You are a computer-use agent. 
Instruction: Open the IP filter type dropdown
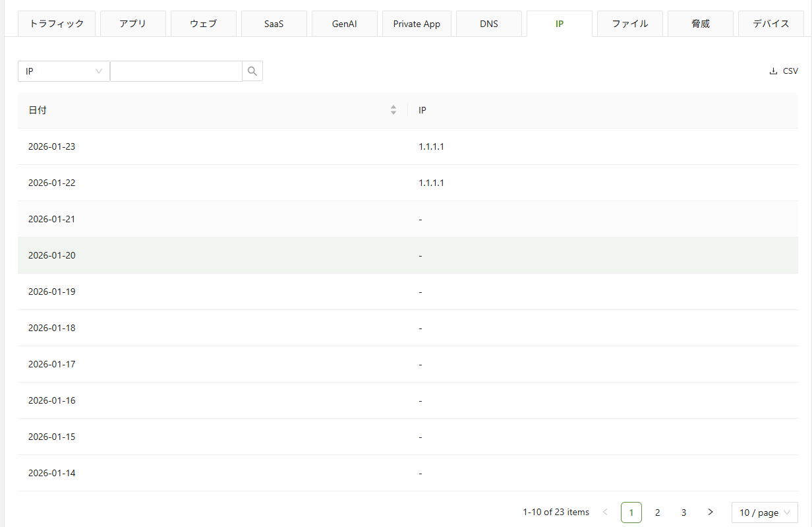pyautogui.click(x=63, y=71)
